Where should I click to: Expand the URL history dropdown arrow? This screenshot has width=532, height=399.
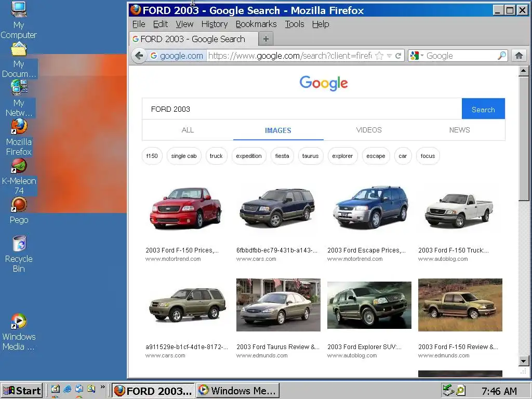coord(389,56)
